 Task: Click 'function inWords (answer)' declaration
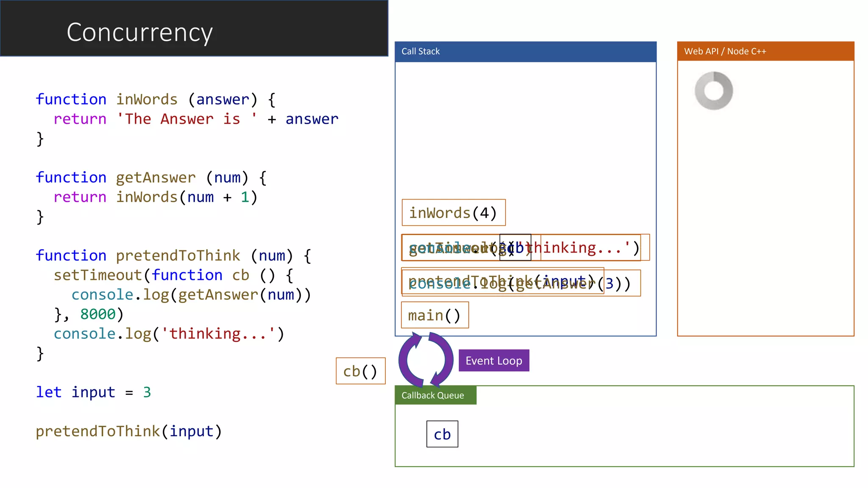click(x=155, y=100)
